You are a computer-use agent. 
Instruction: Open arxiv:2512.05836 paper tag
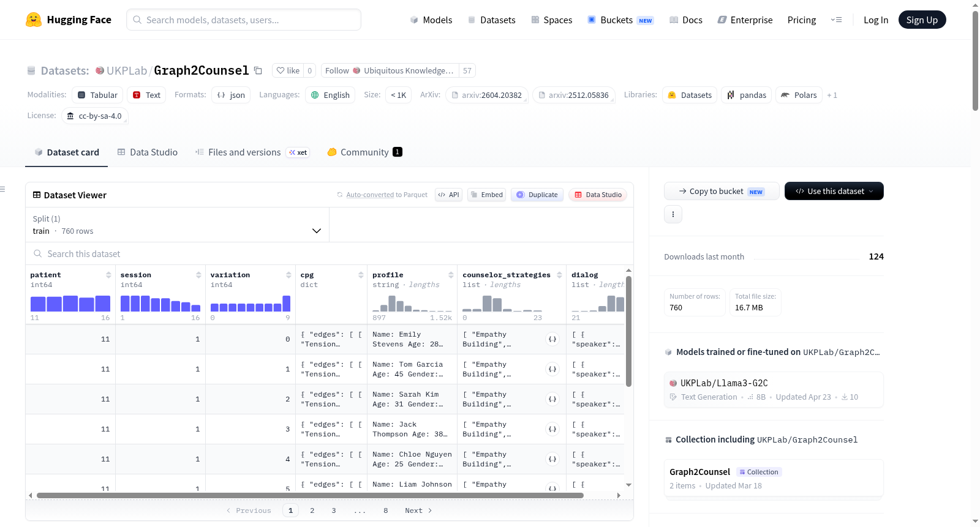(x=573, y=95)
